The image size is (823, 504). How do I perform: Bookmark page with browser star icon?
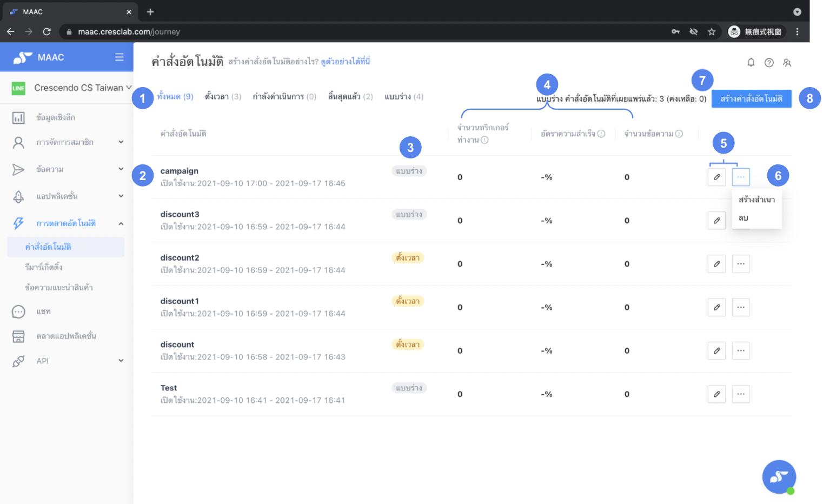click(711, 32)
